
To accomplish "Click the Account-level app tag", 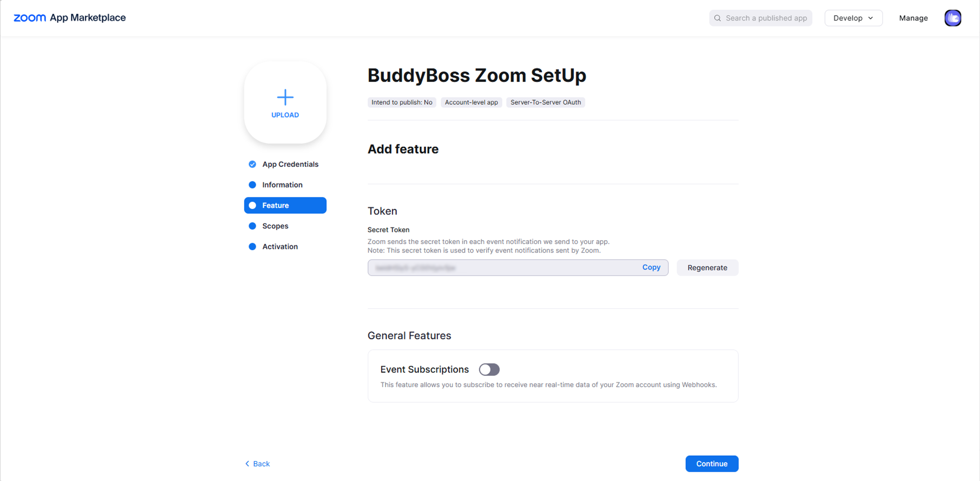I will 471,102.
